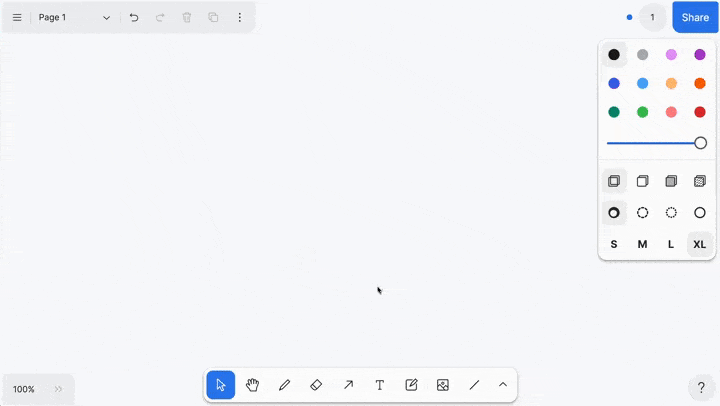Screen dimensions: 720x406
Task: Activate the Note tool
Action: (411, 385)
